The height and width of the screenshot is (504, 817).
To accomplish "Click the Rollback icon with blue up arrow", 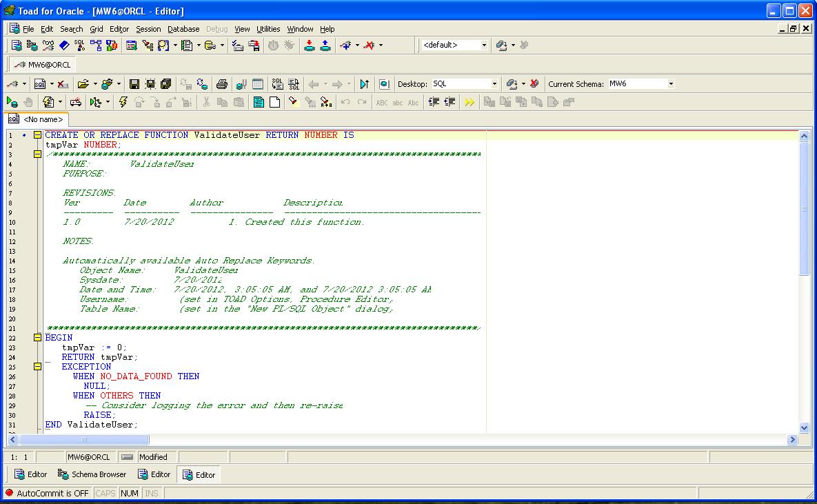I will click(325, 46).
